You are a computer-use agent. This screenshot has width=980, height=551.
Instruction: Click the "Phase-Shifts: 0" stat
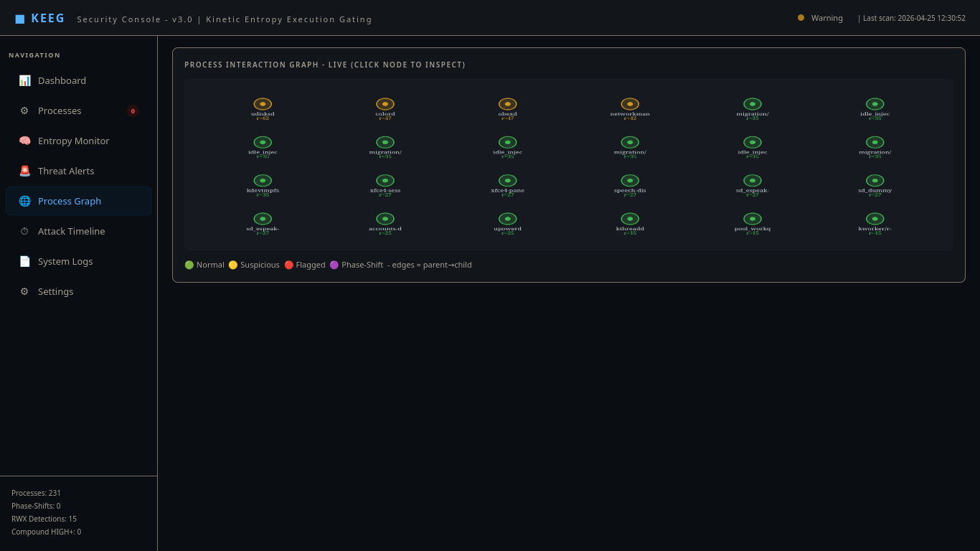pos(36,506)
